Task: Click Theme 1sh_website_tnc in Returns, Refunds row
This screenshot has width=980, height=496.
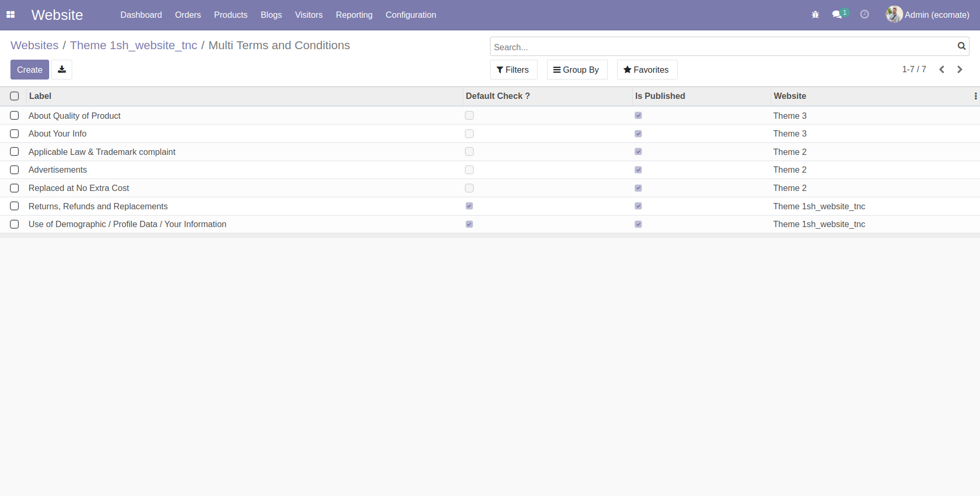Action: point(819,206)
